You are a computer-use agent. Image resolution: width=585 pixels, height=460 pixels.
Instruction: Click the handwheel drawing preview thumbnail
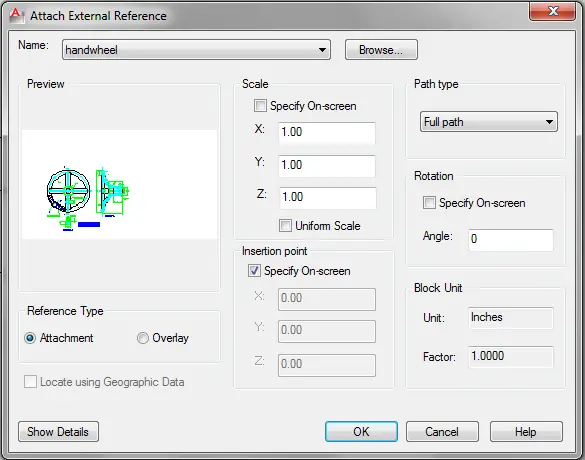(x=119, y=184)
